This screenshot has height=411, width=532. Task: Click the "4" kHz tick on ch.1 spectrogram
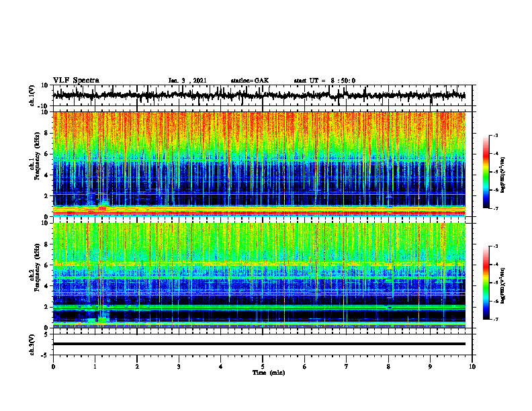pyautogui.click(x=46, y=175)
